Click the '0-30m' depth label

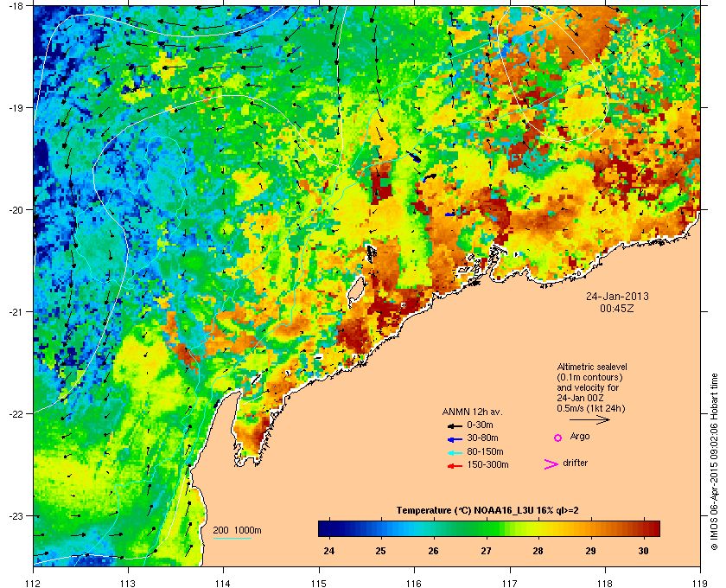(480, 425)
